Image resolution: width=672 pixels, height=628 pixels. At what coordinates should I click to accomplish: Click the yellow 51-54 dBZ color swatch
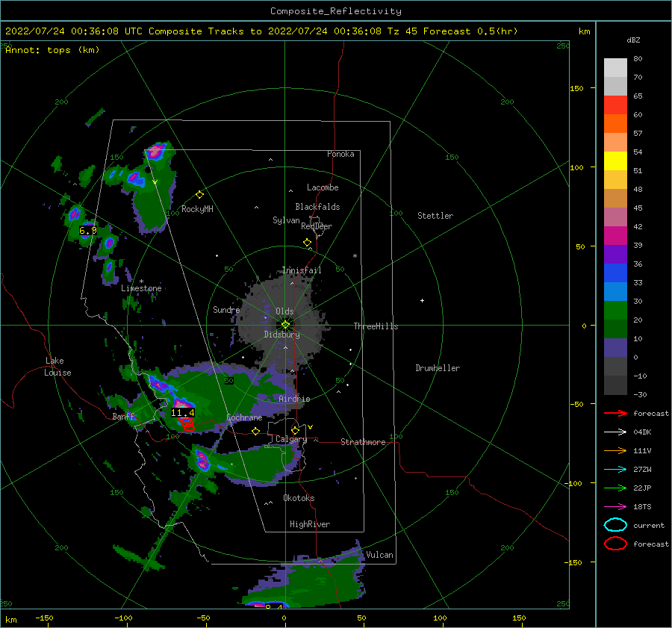pos(615,161)
